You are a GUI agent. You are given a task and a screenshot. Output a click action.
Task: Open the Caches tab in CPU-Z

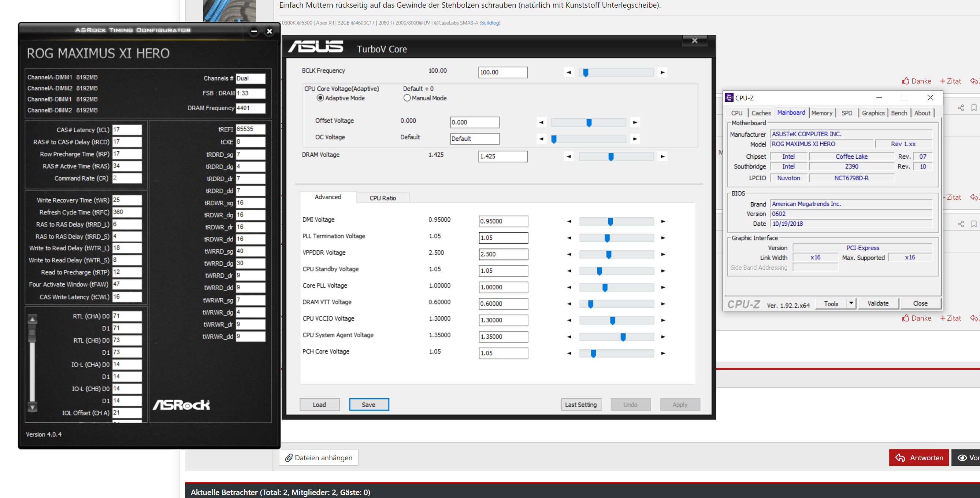761,113
